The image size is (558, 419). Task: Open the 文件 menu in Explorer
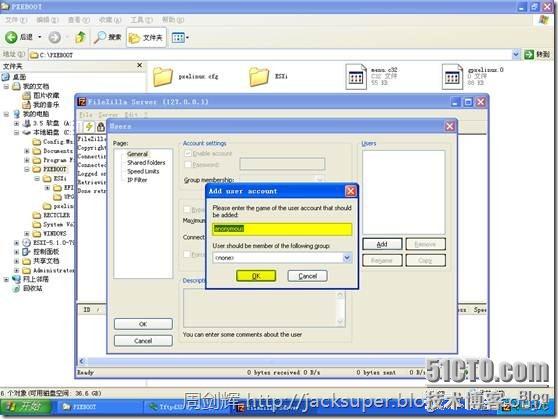[16, 20]
